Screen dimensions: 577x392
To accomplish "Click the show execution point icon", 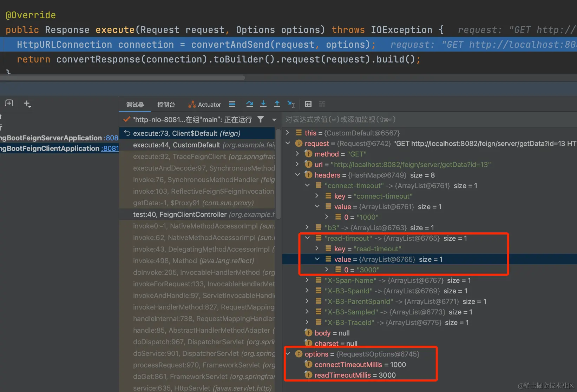I will pyautogui.click(x=232, y=104).
